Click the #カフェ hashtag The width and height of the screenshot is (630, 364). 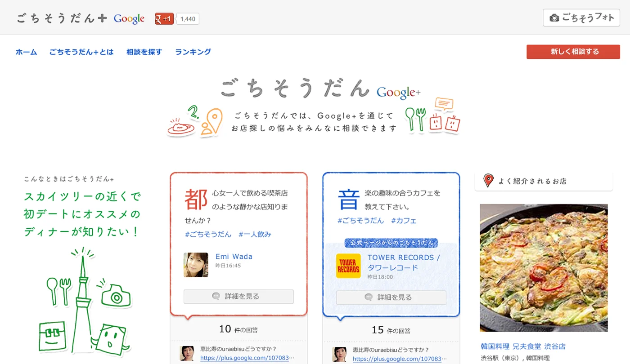coord(404,221)
